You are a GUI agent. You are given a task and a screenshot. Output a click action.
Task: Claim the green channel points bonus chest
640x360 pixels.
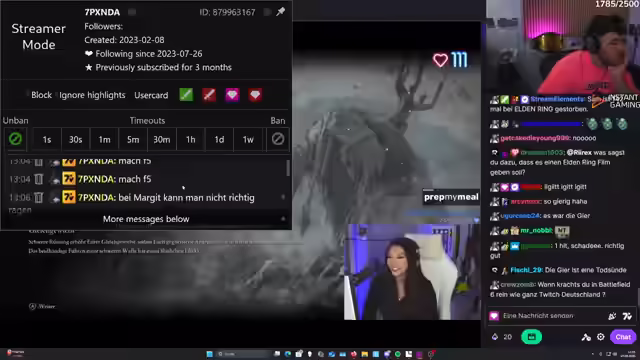(x=531, y=337)
